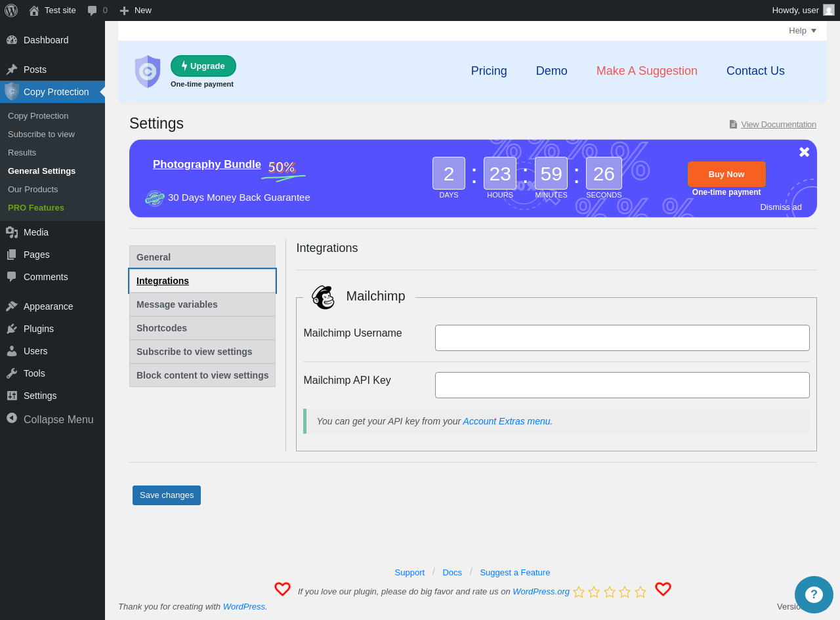The width and height of the screenshot is (840, 620).
Task: Open the comments bubble icon in admin bar
Action: [93, 10]
